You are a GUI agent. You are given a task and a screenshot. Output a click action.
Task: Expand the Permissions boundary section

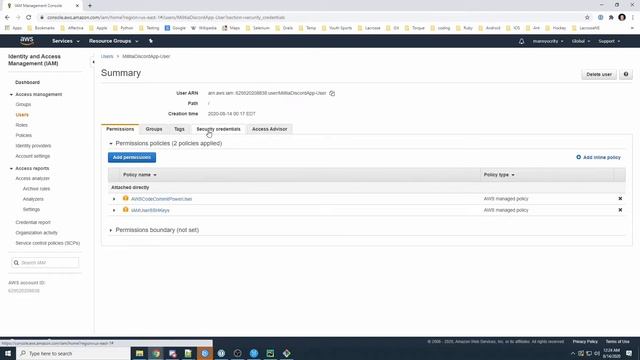[111, 230]
